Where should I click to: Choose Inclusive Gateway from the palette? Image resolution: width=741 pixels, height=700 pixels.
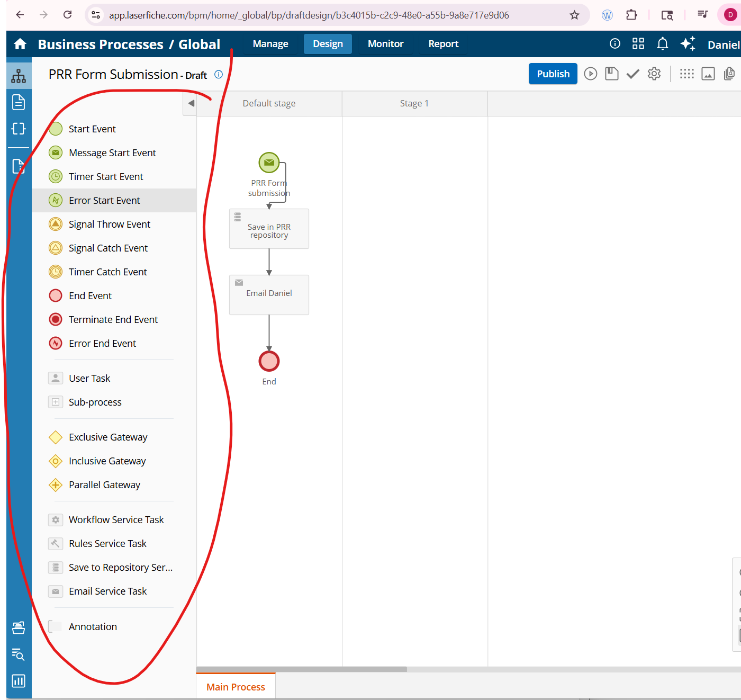(114, 461)
